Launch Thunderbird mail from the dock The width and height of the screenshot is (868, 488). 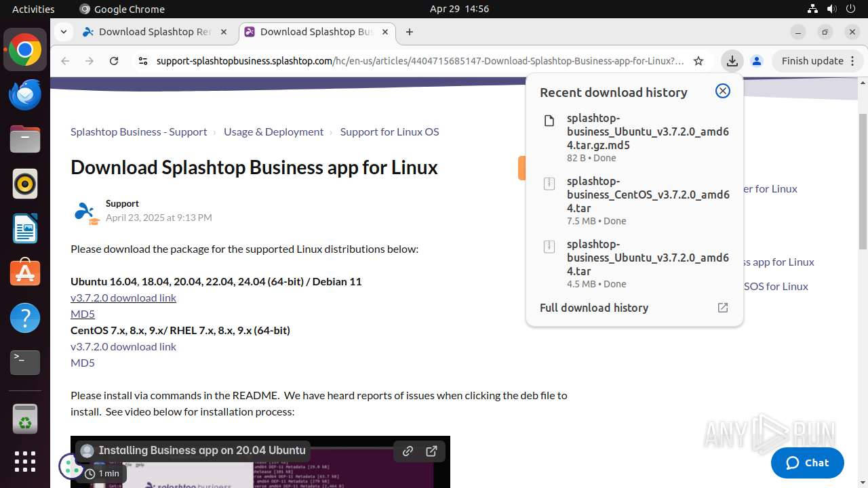25,95
